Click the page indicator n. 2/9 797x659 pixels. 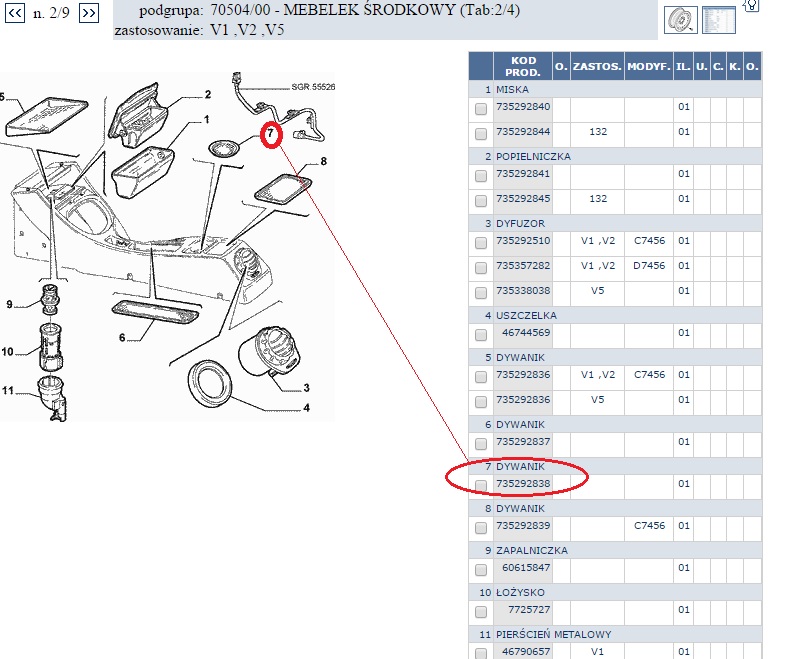click(51, 13)
